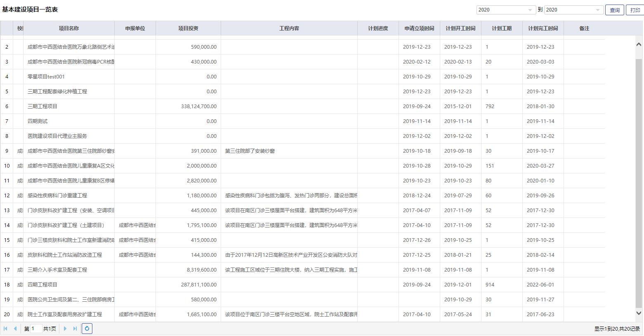Click the next page arrow
The image size is (644, 336).
click(65, 329)
